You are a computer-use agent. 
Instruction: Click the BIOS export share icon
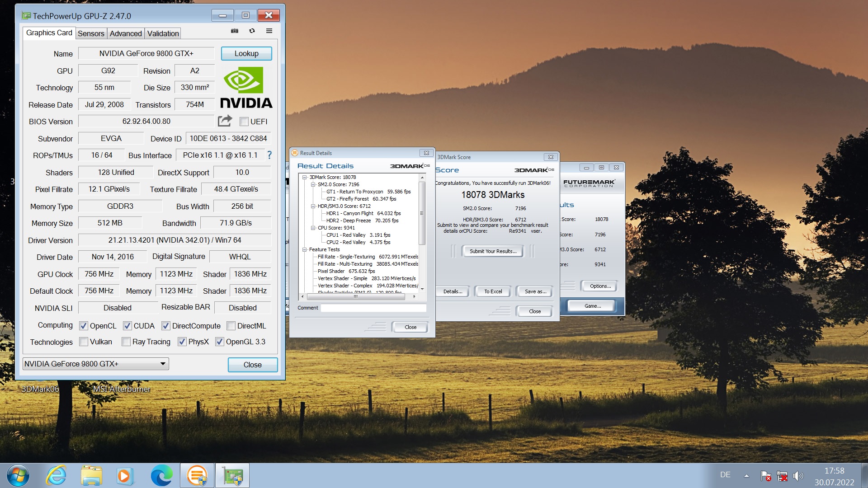click(225, 121)
